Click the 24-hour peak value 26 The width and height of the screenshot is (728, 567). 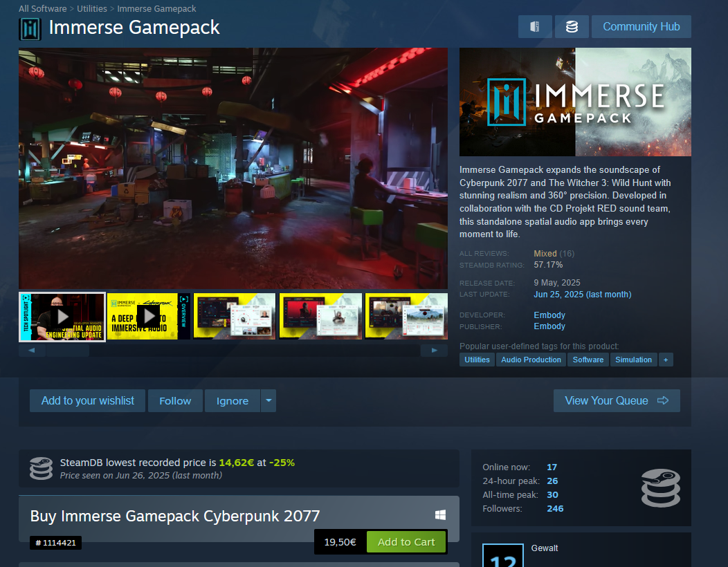[552, 481]
